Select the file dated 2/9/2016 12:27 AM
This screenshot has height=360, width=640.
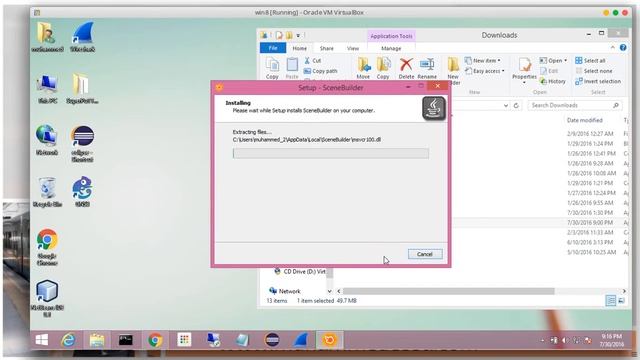point(590,133)
